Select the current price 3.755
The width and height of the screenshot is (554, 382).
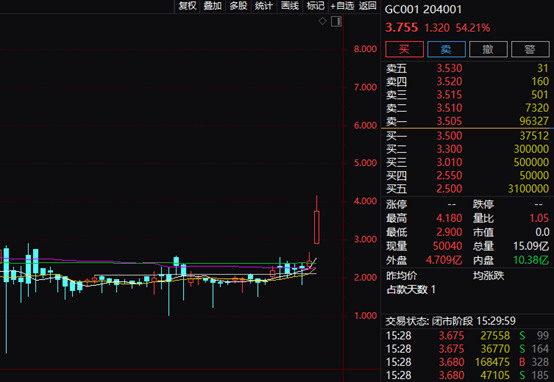coord(401,28)
